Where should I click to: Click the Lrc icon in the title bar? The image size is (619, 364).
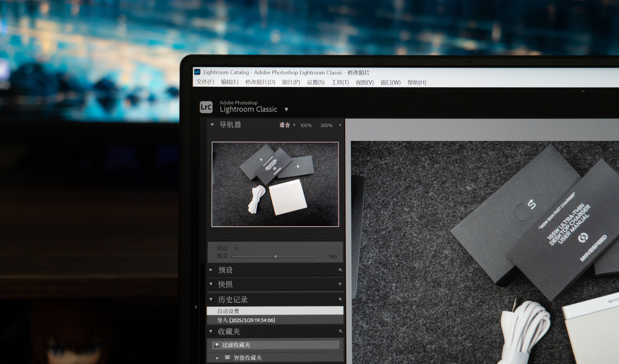(197, 72)
